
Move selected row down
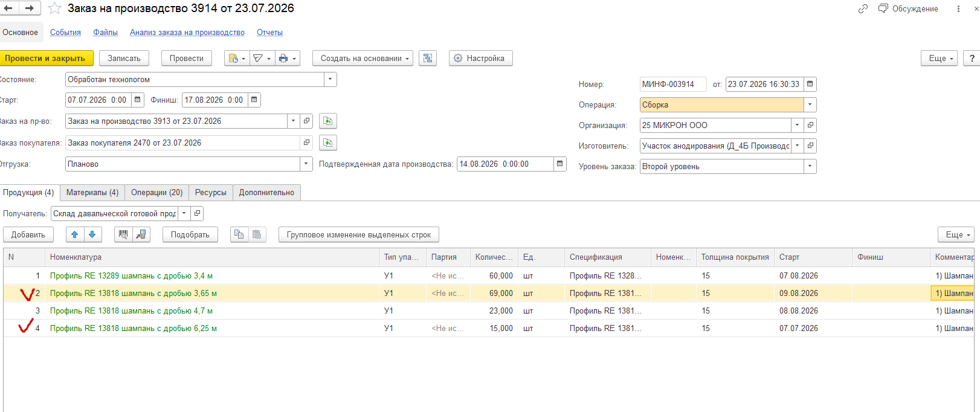pyautogui.click(x=92, y=234)
